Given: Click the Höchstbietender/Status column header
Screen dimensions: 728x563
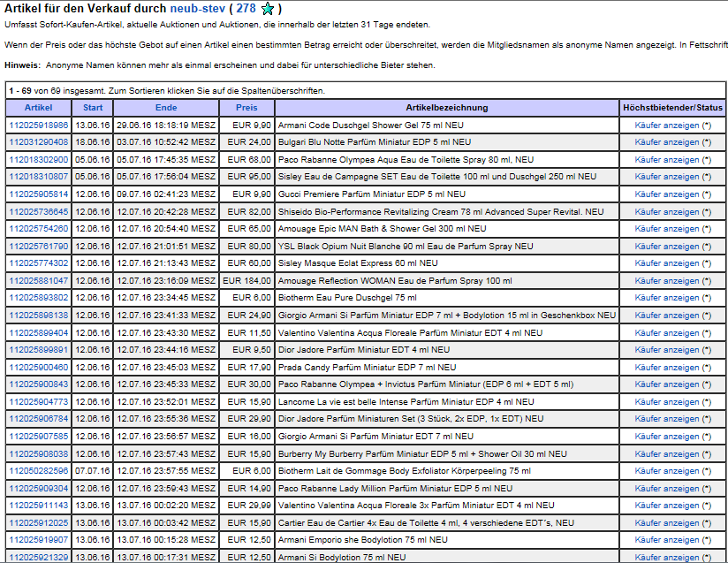Looking at the screenshot, I should (x=672, y=108).
